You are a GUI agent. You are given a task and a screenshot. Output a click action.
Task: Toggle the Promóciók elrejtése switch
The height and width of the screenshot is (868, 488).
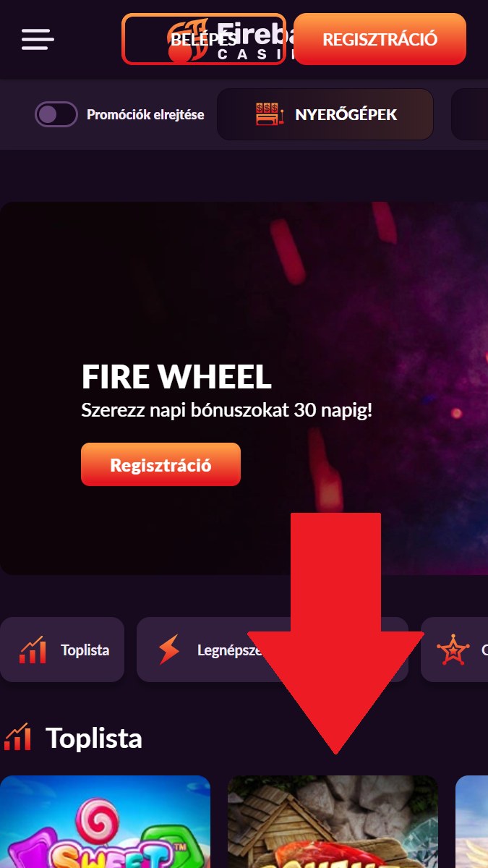pos(56,114)
